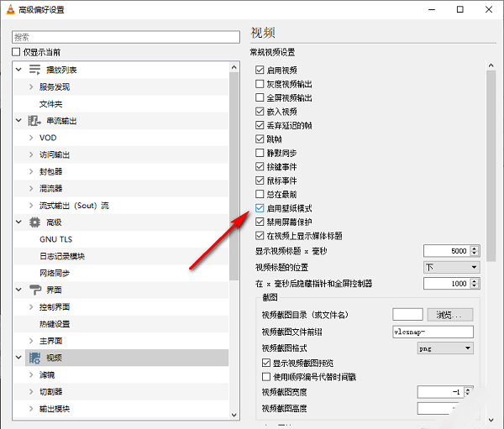Expand the 输出模块 tree node

click(x=31, y=409)
